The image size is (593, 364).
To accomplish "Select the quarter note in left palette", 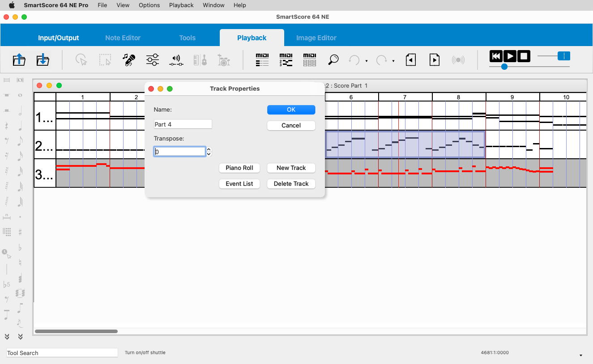I will (20, 126).
